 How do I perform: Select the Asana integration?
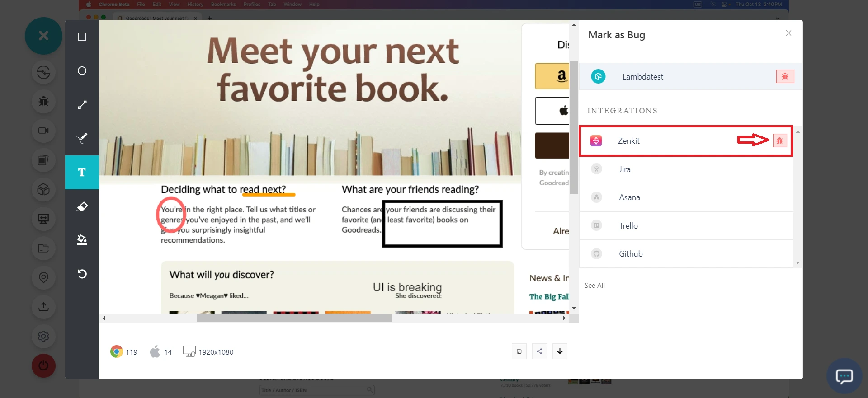pyautogui.click(x=629, y=197)
